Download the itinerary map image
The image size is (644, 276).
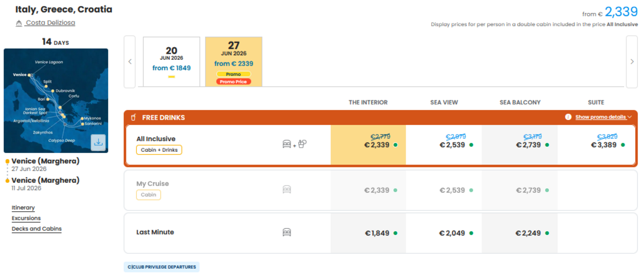click(98, 142)
